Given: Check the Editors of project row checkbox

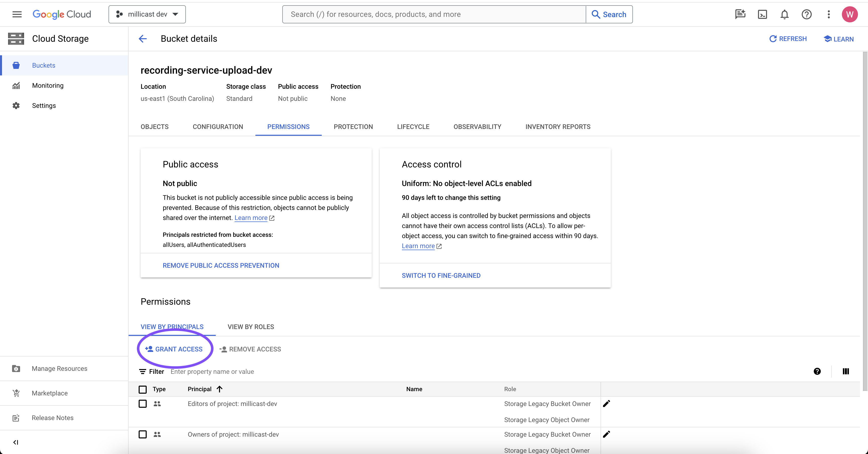Looking at the screenshot, I should [143, 404].
